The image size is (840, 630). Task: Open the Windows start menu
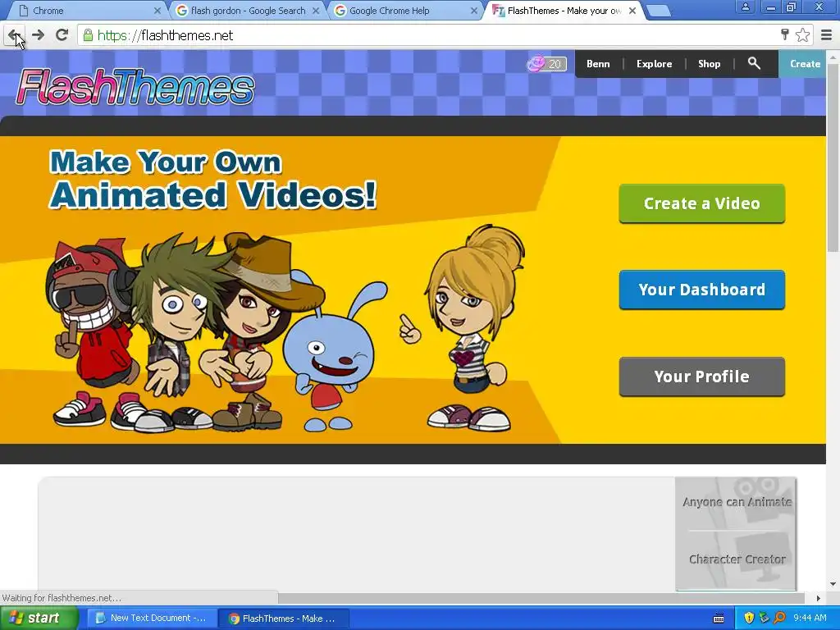[39, 619]
